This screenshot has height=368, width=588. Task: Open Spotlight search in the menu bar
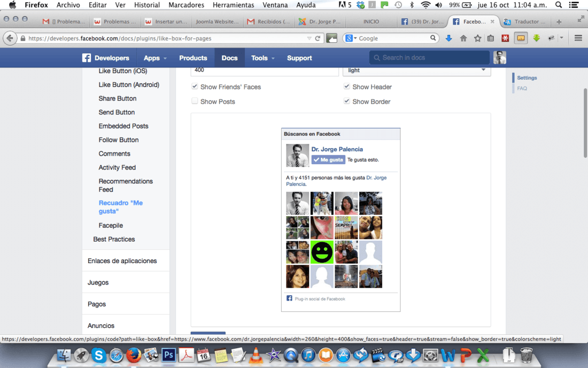tap(559, 5)
